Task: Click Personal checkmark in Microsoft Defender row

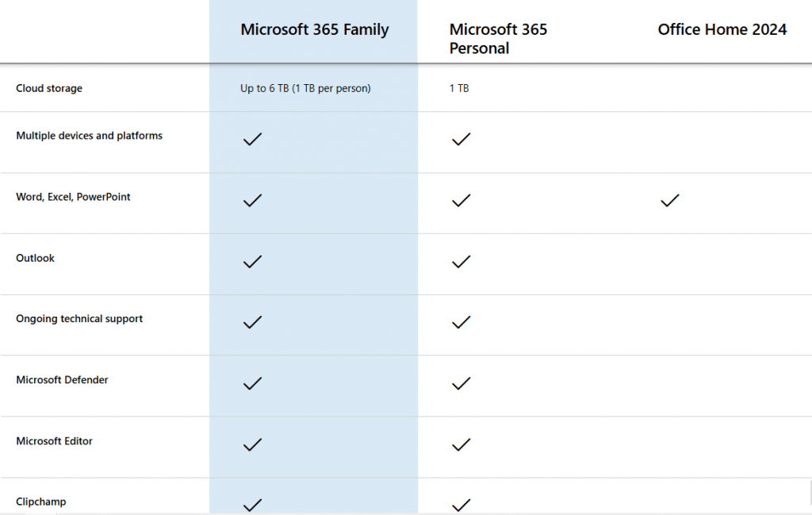Action: point(461,384)
